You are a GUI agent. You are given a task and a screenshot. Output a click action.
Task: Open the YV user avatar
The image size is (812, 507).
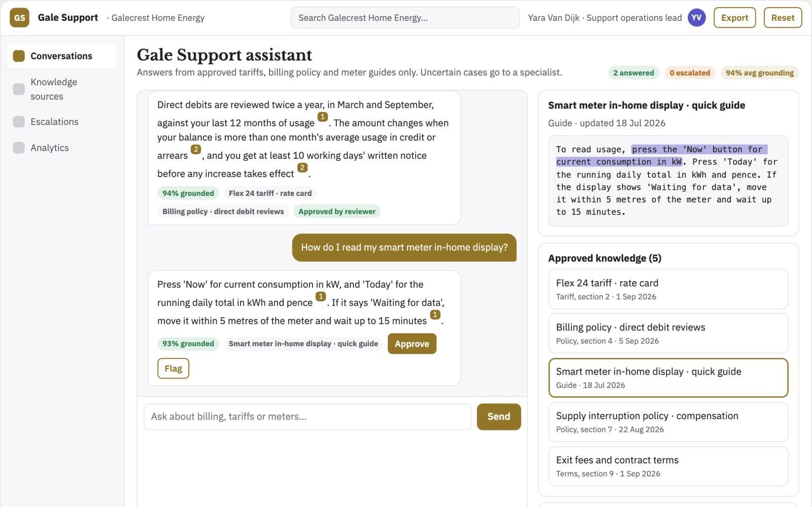pos(696,18)
